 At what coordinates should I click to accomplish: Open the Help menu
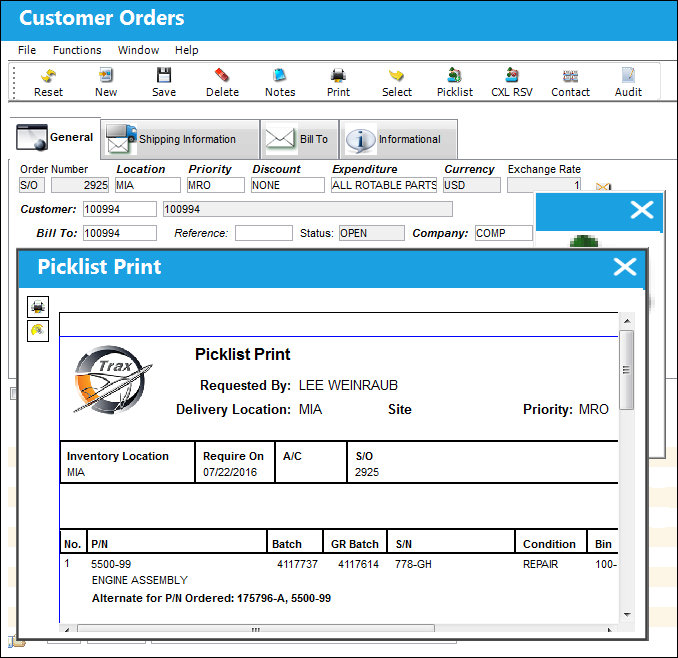(186, 50)
